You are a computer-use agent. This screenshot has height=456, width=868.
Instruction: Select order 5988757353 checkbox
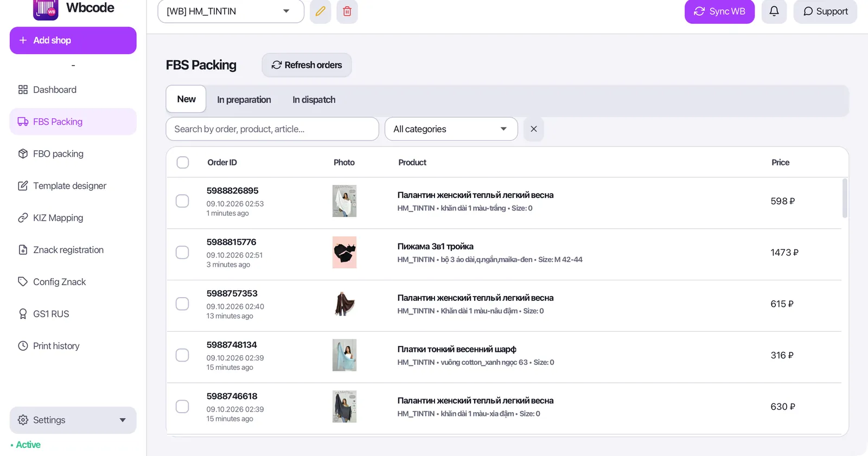click(x=182, y=304)
